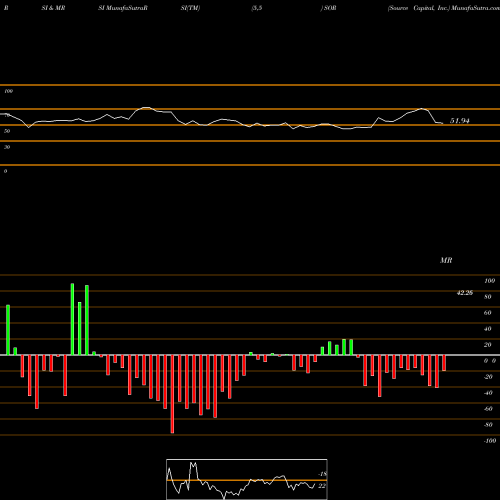500x500 pixels.
Task: Click the MR axis label -40
Action: [488, 393]
